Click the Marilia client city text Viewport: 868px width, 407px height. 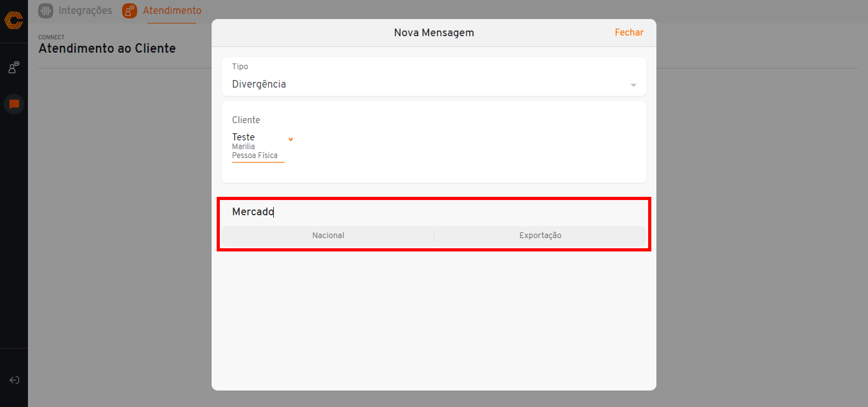(x=243, y=147)
